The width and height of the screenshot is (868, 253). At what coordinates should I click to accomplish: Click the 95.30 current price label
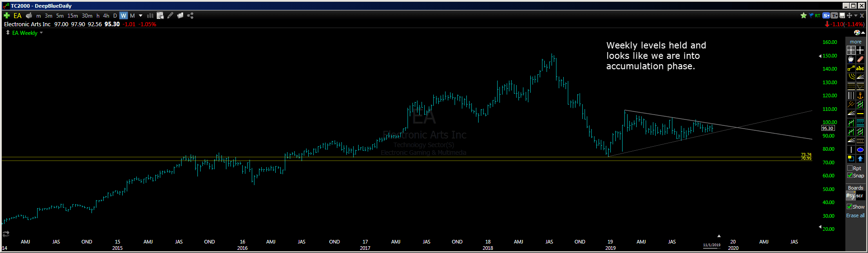click(x=828, y=128)
